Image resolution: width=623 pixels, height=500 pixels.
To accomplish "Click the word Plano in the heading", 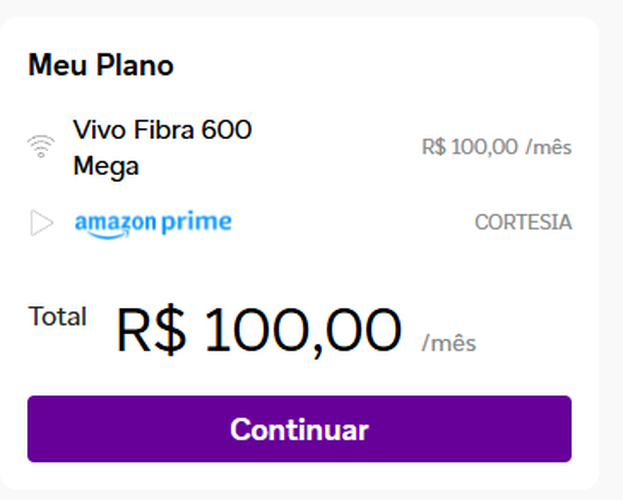I will (134, 66).
